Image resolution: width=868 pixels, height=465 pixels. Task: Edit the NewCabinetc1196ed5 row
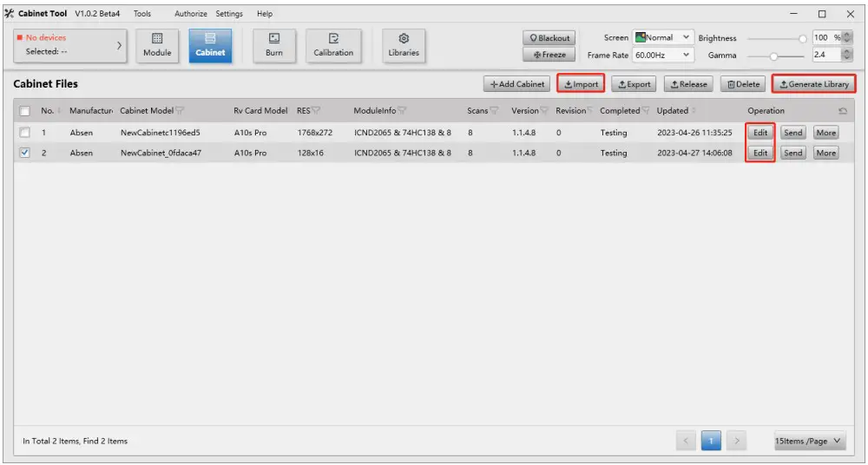(x=760, y=133)
